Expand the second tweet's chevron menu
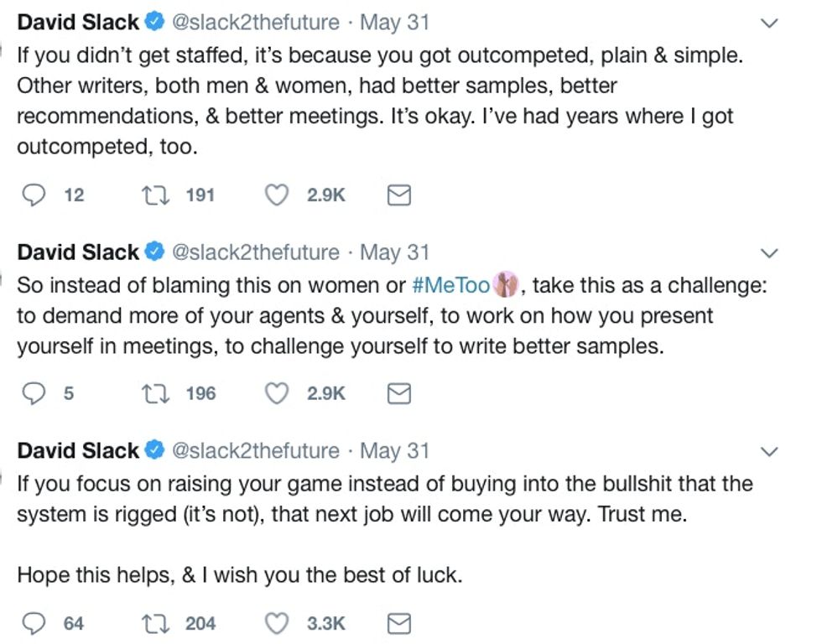Screen dimensions: 822x644 768,253
